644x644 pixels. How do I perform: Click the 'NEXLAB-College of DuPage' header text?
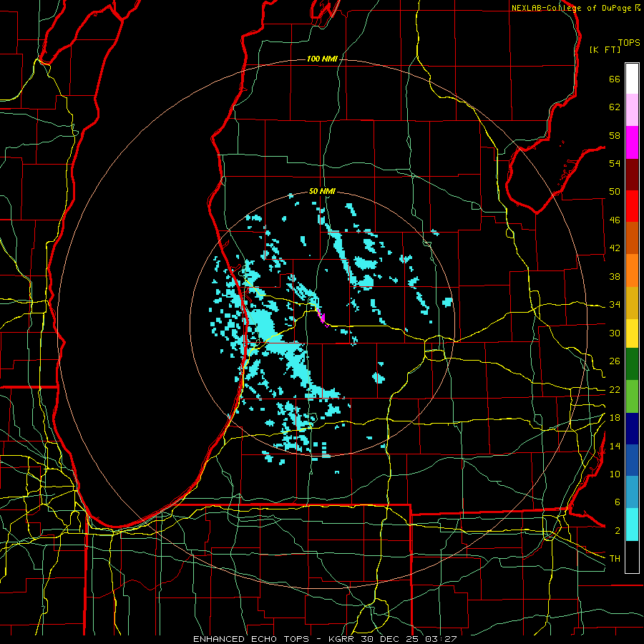572,8
